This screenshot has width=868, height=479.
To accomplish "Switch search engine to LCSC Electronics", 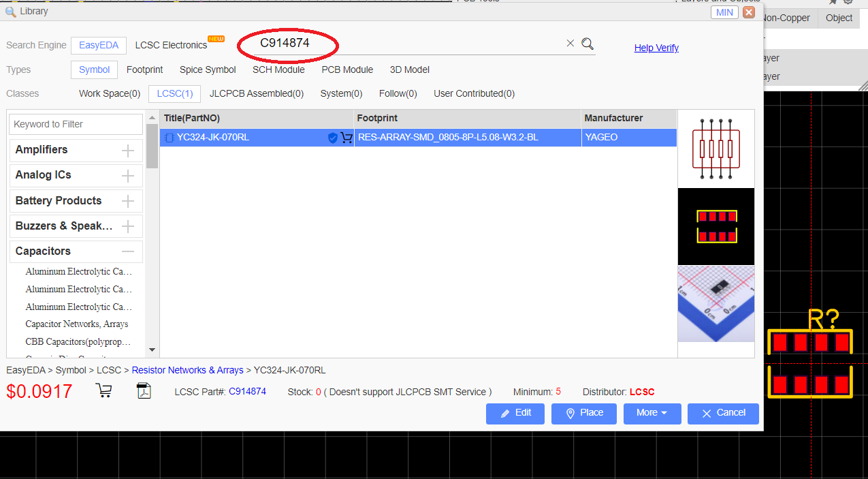I will coord(171,45).
